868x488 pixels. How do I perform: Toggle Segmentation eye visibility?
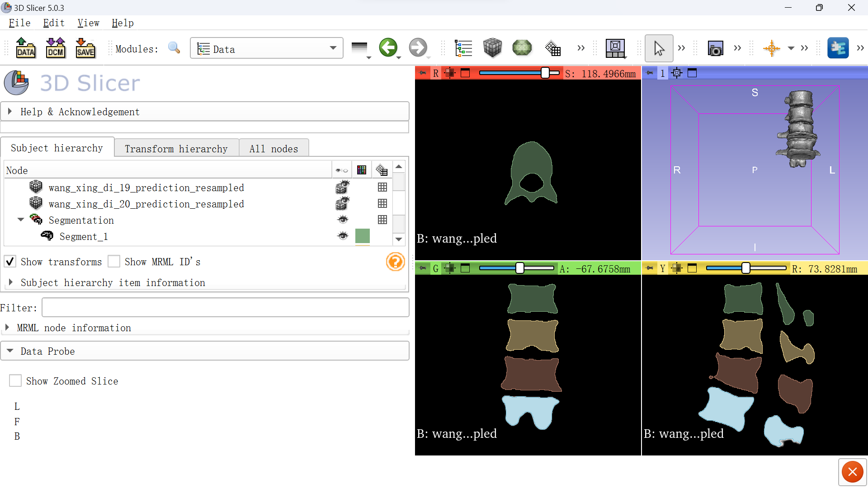[x=343, y=220]
